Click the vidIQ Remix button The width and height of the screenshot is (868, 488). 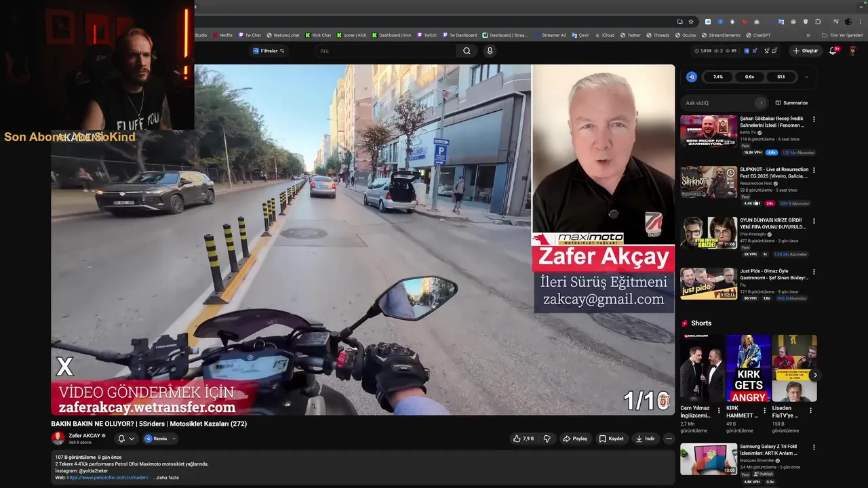(x=155, y=439)
